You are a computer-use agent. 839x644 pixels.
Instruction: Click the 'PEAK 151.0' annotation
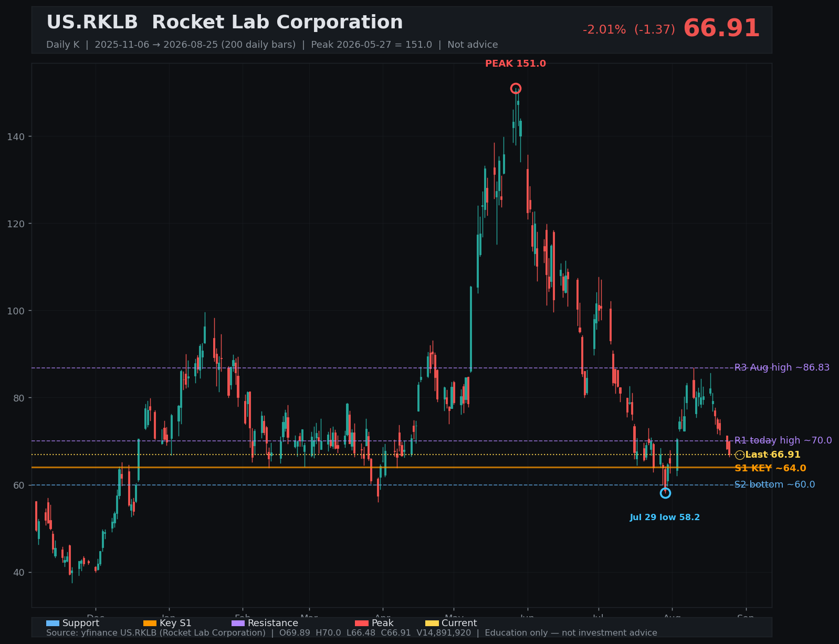coord(516,64)
